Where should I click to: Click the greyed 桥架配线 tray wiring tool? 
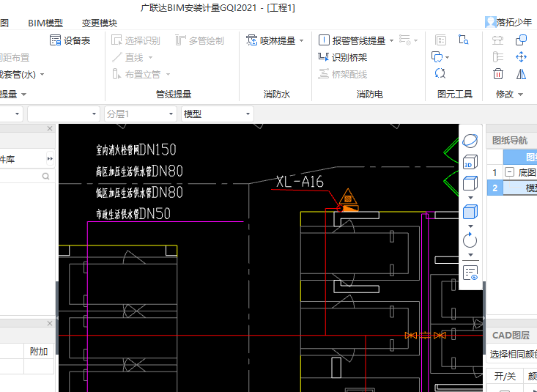pyautogui.click(x=342, y=74)
